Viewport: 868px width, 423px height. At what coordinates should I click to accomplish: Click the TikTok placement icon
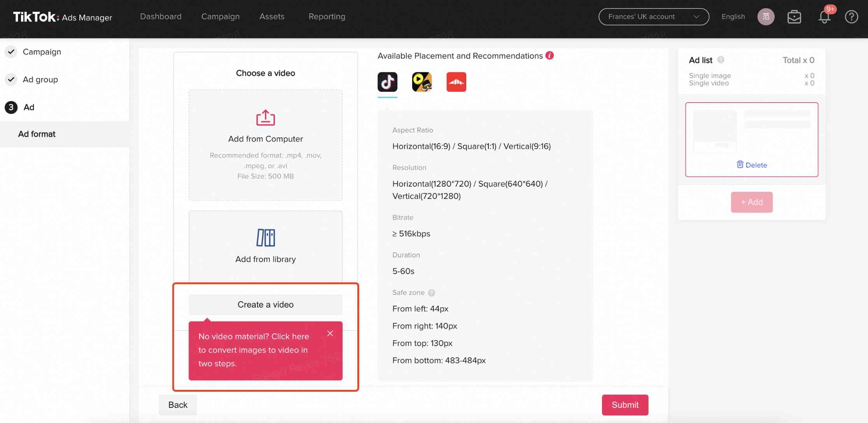pos(387,81)
